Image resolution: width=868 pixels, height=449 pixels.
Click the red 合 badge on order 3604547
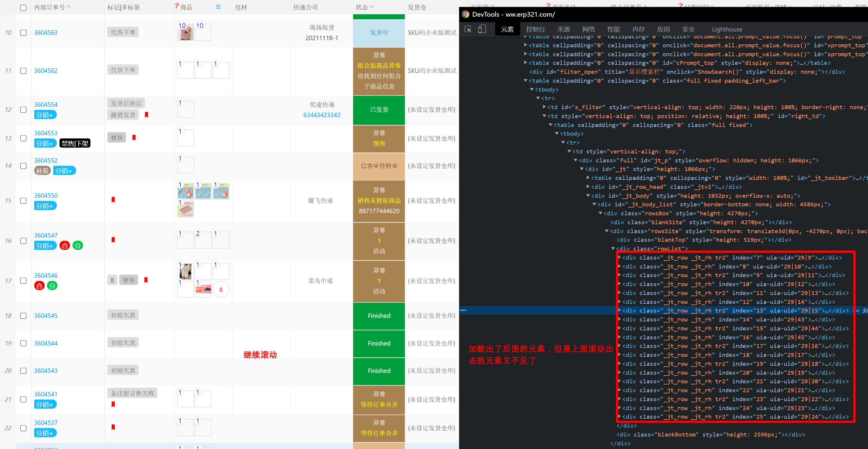pyautogui.click(x=64, y=246)
